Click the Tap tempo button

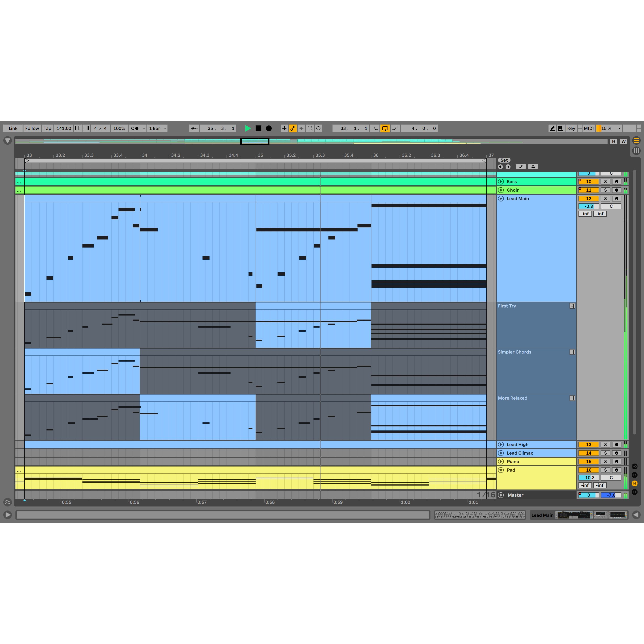(x=47, y=128)
